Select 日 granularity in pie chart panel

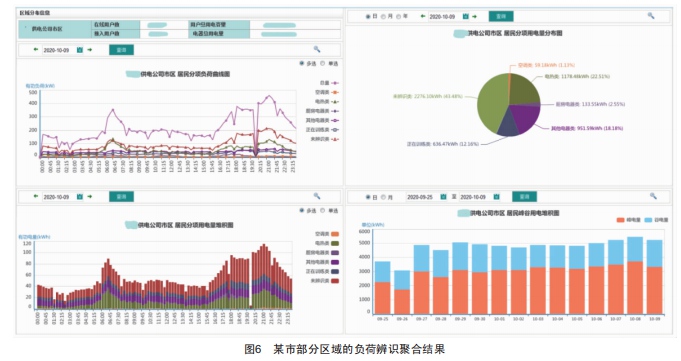click(x=368, y=17)
